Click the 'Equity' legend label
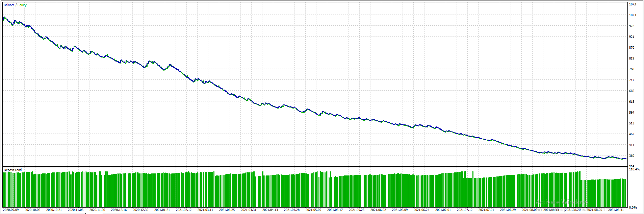This screenshot has width=644, height=214. point(22,5)
